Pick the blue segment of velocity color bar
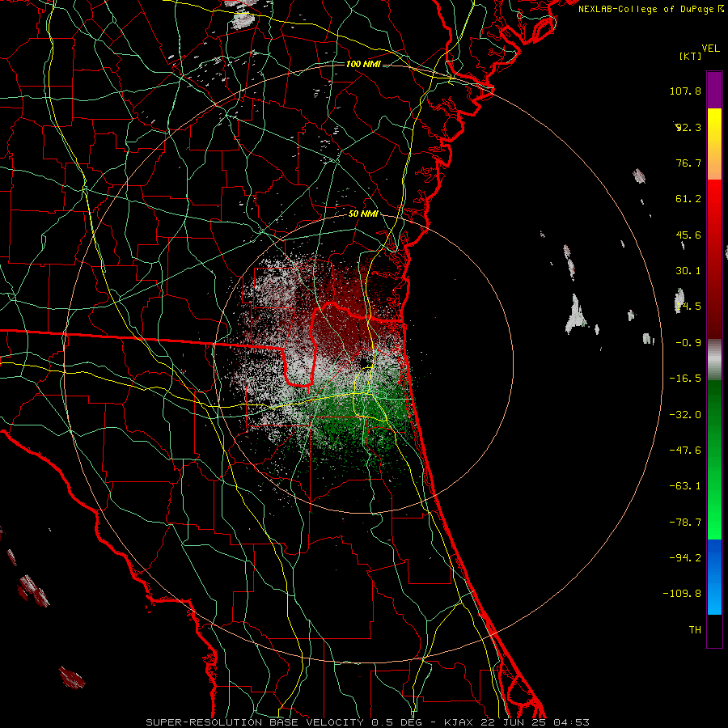This screenshot has height=728, width=728. coord(714,577)
